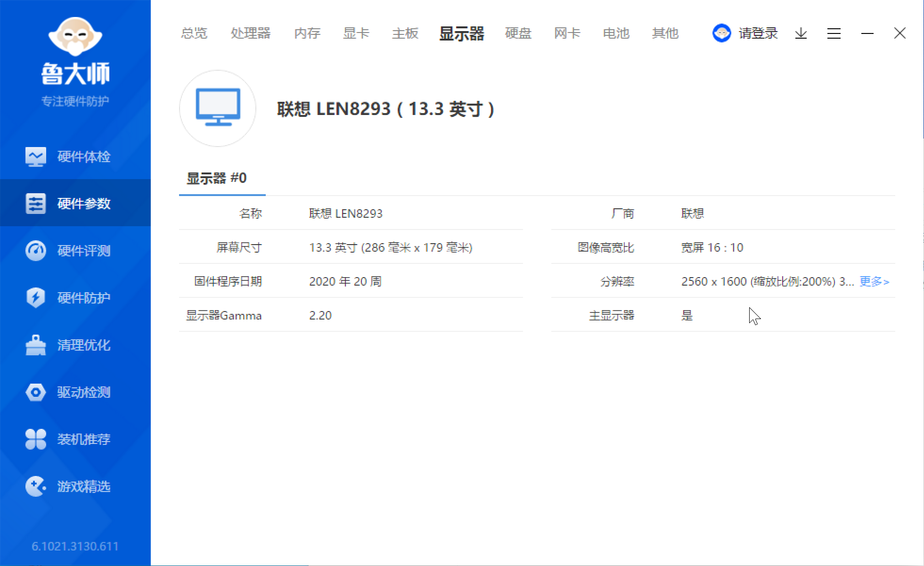924x566 pixels.
Task: Click the 厂商 label
Action: point(623,213)
